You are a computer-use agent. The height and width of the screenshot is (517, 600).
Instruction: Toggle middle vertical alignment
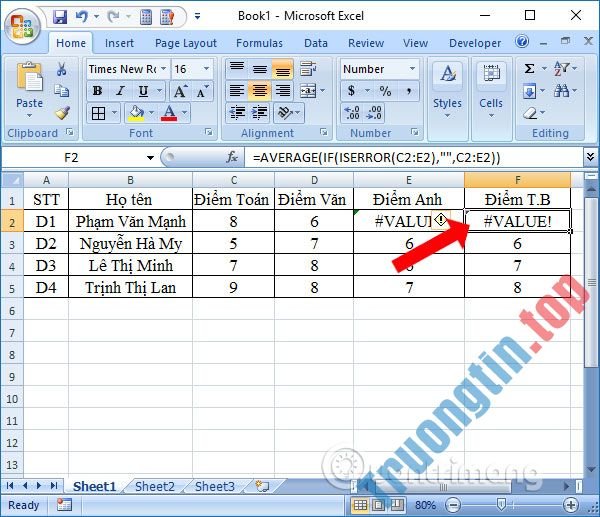(x=260, y=69)
